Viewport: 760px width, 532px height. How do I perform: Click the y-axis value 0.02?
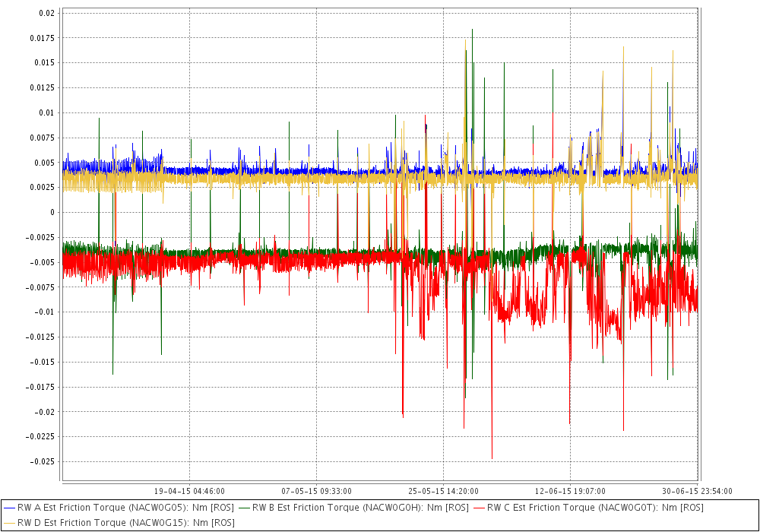(x=47, y=13)
